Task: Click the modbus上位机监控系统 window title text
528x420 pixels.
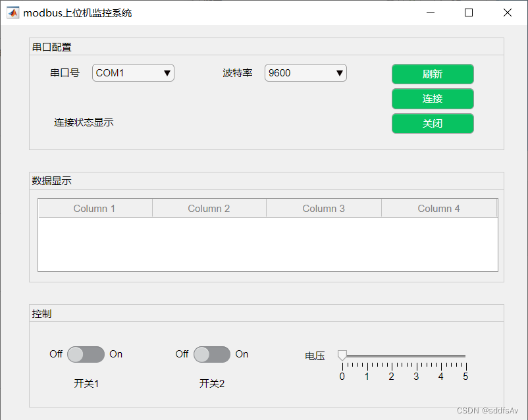Action: tap(78, 12)
